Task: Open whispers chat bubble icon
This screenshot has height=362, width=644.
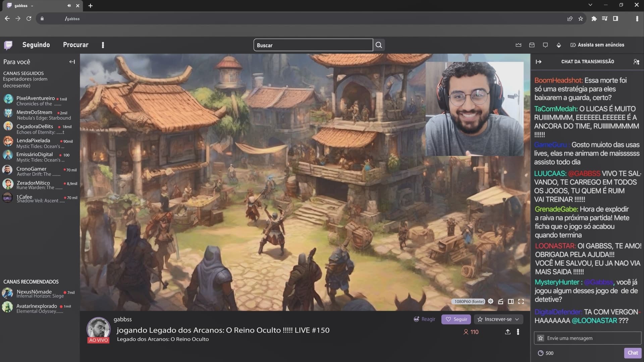Action: coord(545,45)
